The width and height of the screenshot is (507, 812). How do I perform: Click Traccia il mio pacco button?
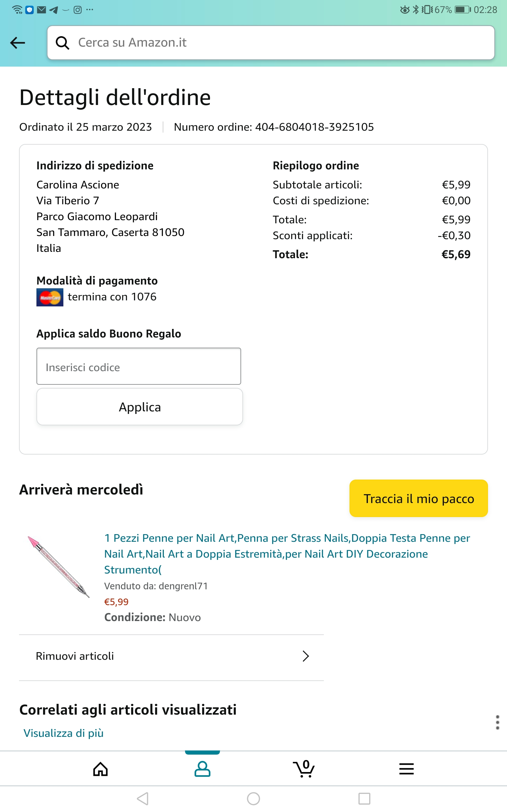coord(419,498)
